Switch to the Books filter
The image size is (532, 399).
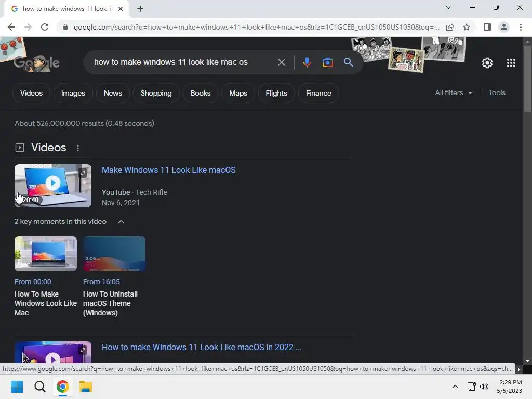(201, 93)
